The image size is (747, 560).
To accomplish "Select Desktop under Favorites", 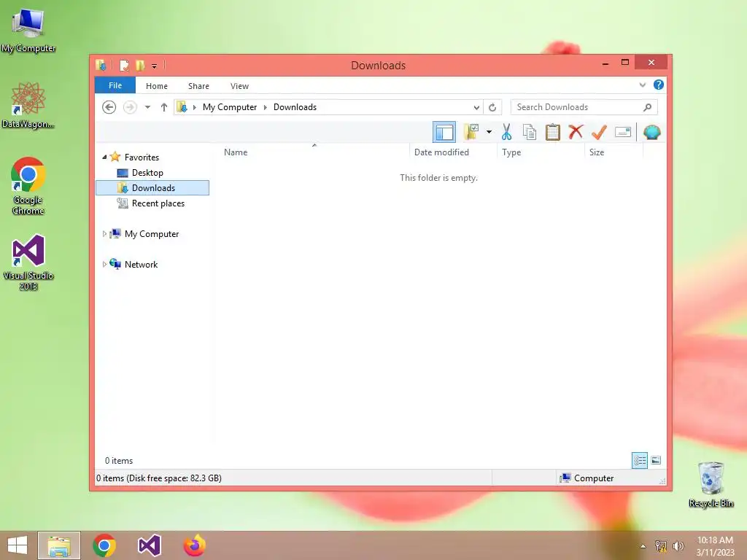I will tap(147, 172).
